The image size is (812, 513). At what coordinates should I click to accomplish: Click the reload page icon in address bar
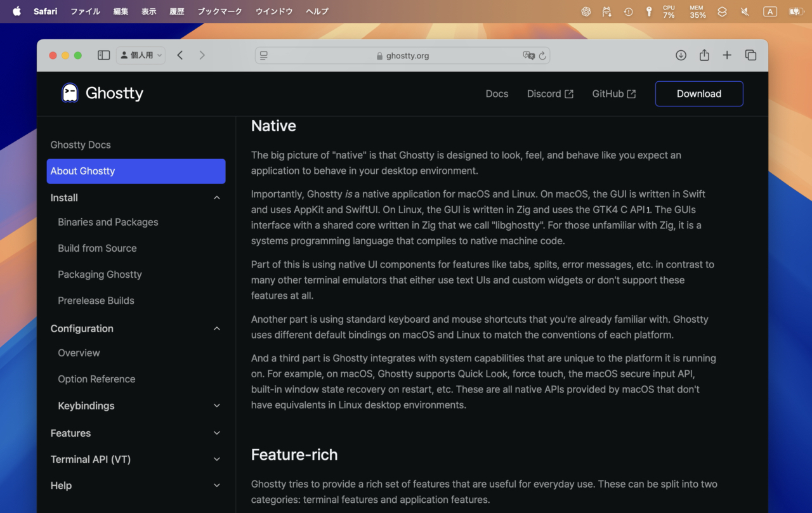click(x=542, y=56)
